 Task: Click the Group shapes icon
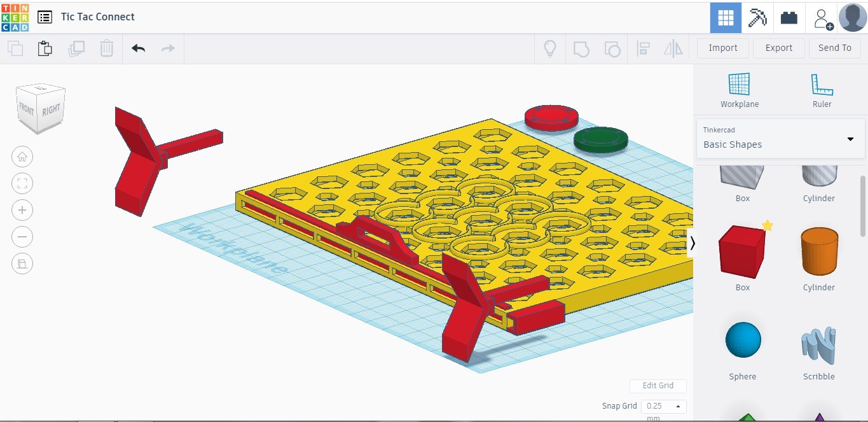tap(581, 48)
